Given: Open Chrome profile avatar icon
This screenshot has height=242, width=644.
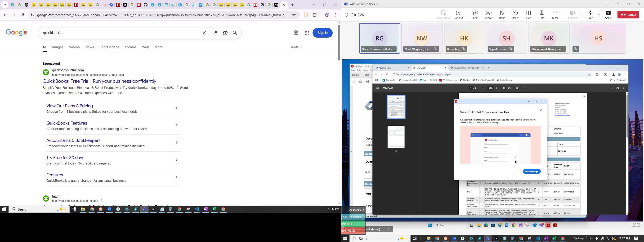Looking at the screenshot, I should [x=327, y=15].
